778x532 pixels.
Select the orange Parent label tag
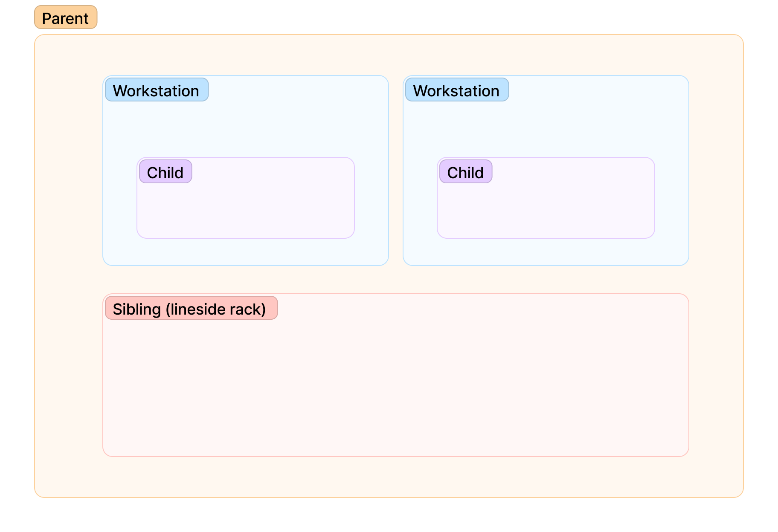[66, 17]
